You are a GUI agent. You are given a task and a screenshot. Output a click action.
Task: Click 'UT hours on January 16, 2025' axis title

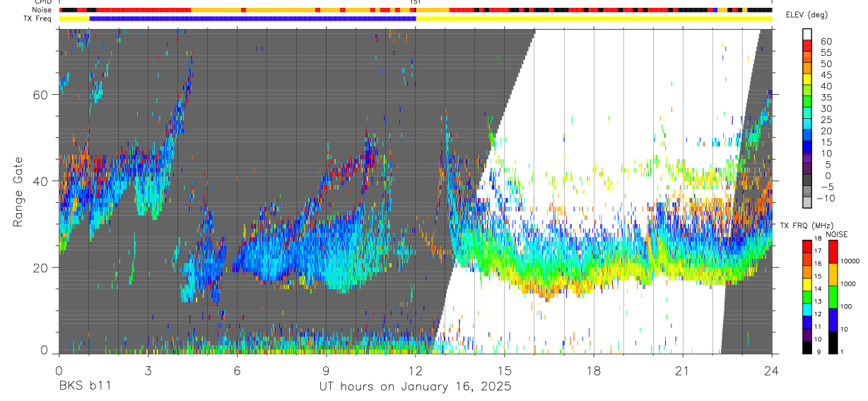(416, 387)
